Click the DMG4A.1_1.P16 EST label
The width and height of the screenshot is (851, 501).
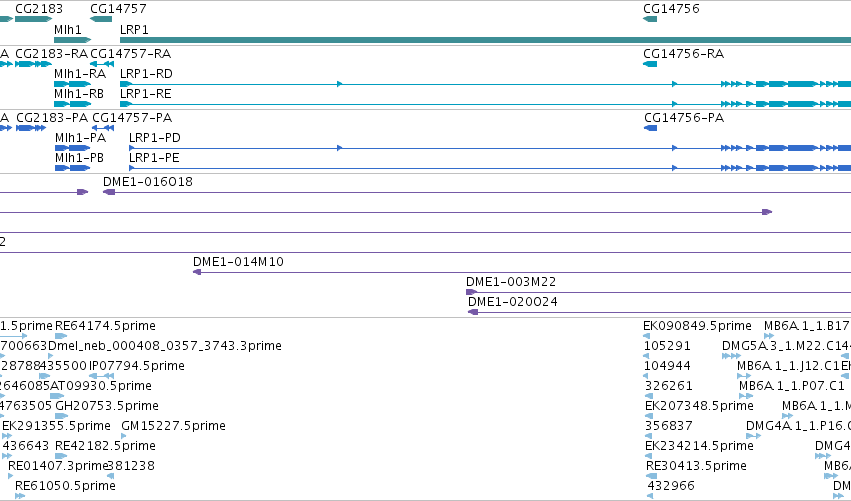[796, 426]
